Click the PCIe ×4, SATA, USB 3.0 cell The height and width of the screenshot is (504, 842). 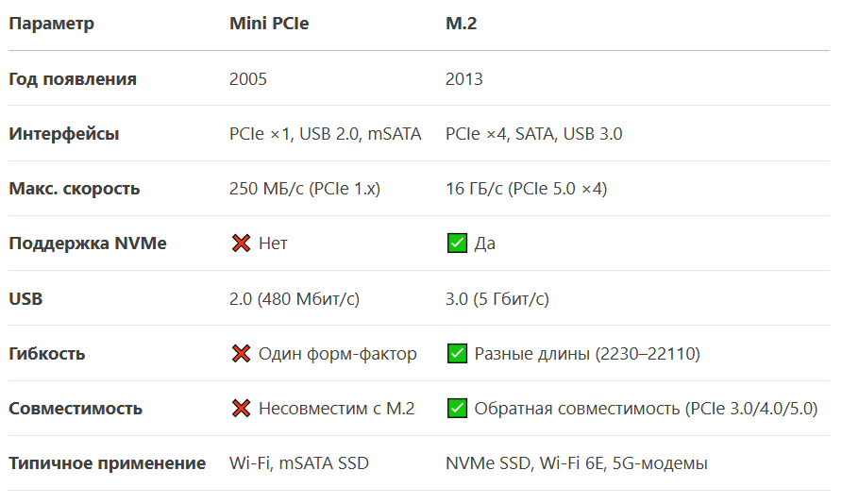tap(534, 134)
